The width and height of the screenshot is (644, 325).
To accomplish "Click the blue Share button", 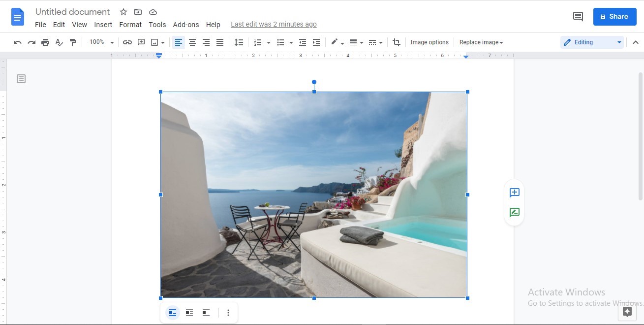I will [614, 17].
